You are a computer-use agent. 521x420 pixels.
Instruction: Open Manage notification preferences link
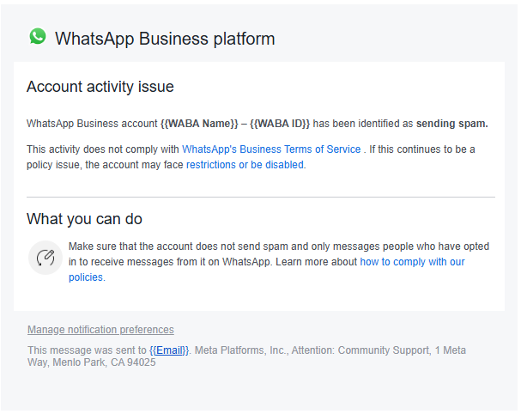tap(100, 330)
